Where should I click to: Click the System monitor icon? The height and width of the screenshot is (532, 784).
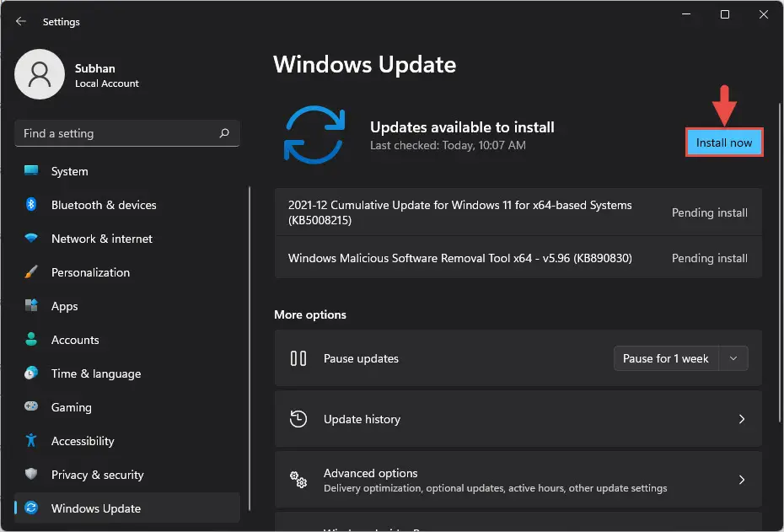[x=31, y=171]
